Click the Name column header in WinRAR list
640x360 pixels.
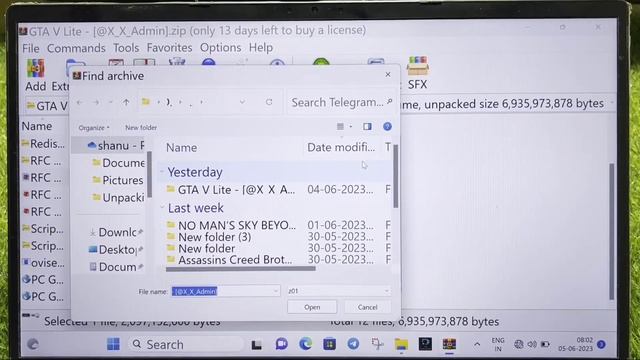pos(37,126)
